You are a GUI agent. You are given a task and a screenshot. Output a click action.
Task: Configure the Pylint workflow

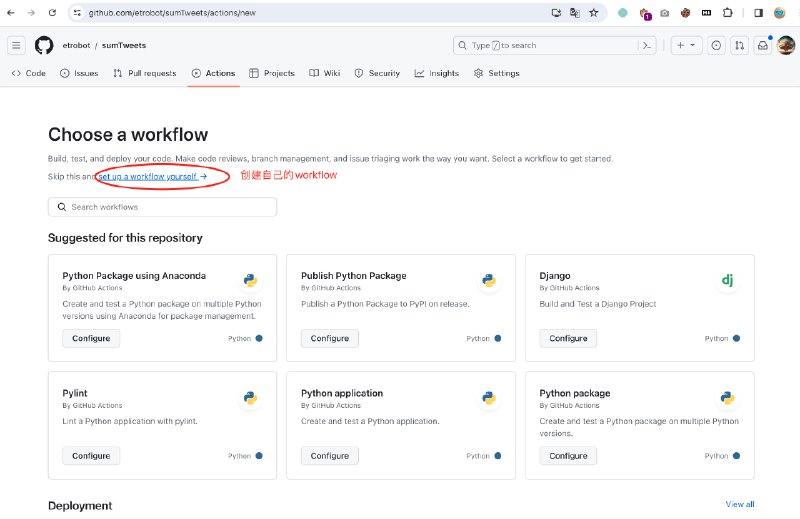pyautogui.click(x=91, y=456)
